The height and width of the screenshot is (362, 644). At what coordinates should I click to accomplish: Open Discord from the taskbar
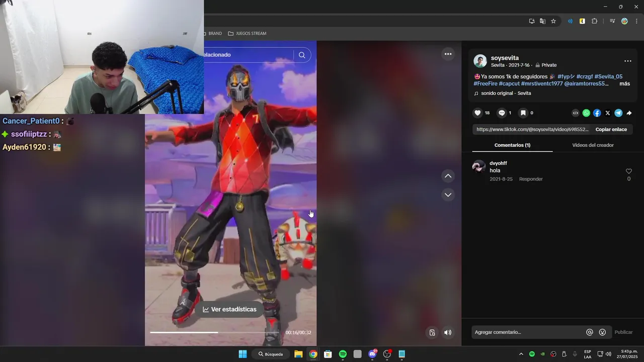click(x=372, y=354)
